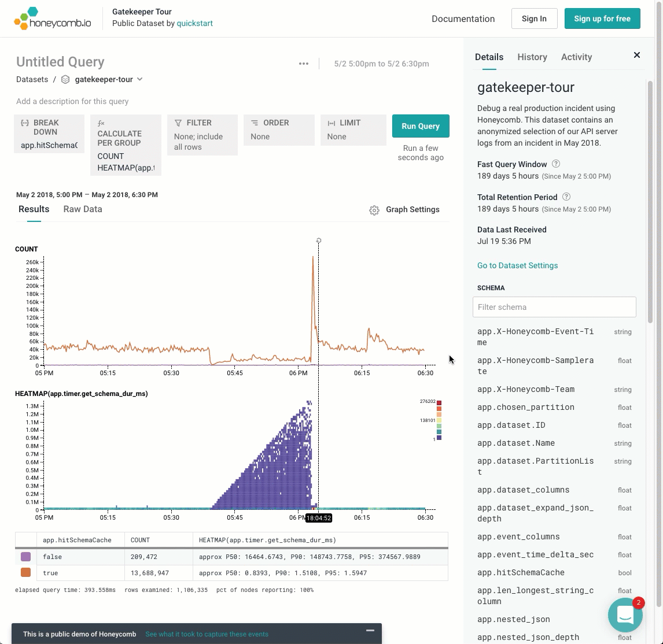Click the orange swatch for true row
Screen dimensions: 663x644
25,573
